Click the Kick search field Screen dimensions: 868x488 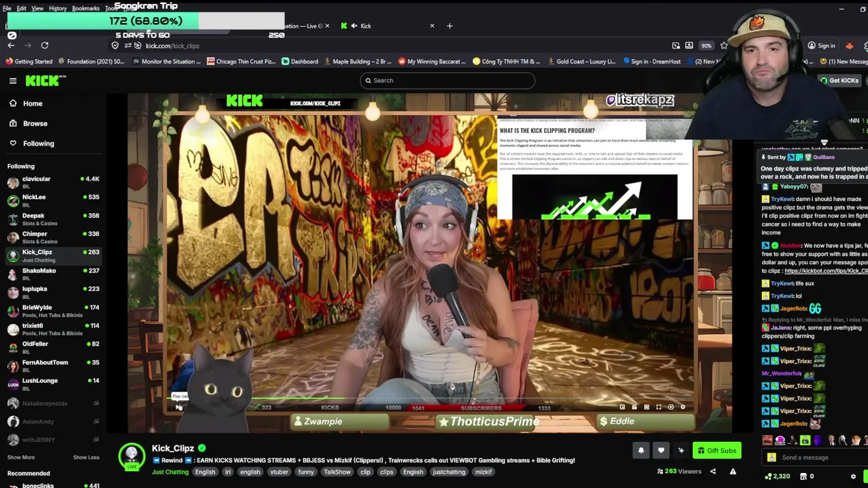point(448,81)
